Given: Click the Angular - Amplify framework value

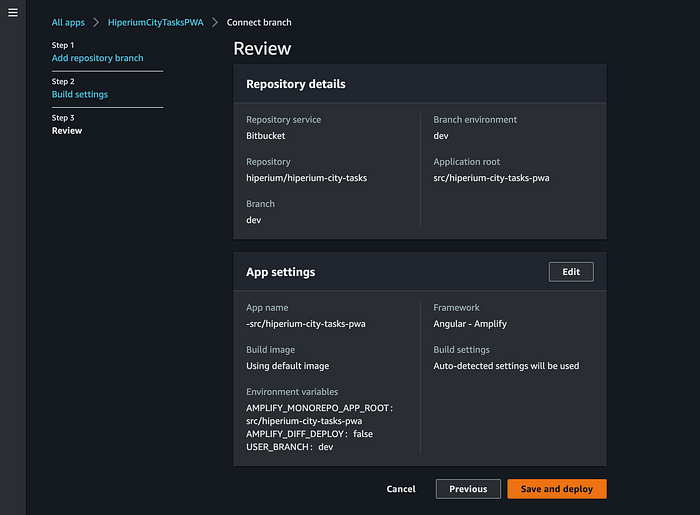Looking at the screenshot, I should tap(475, 324).
